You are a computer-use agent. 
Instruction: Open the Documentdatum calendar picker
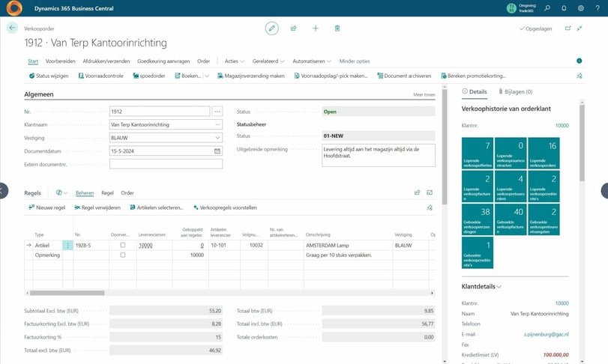(217, 151)
